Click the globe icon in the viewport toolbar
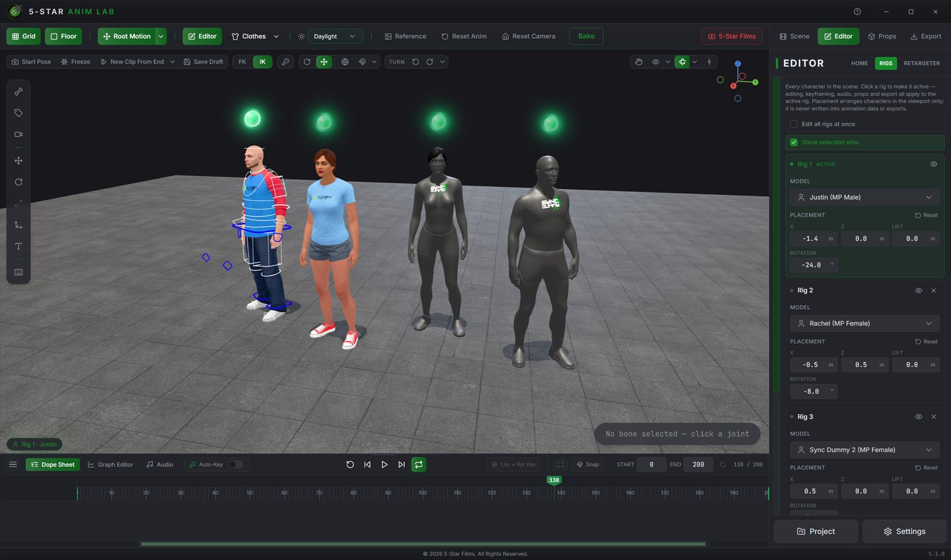This screenshot has height=560, width=951. click(345, 62)
